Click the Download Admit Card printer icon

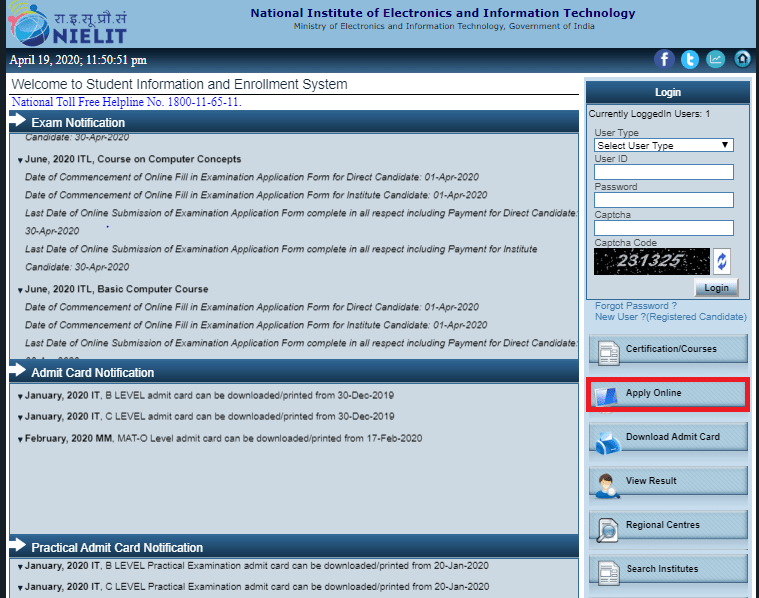(608, 441)
